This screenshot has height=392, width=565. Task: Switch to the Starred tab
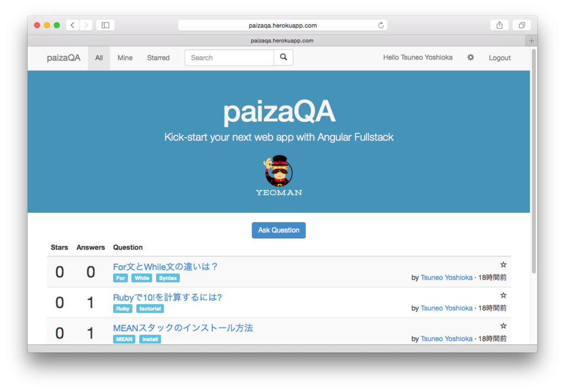point(158,58)
